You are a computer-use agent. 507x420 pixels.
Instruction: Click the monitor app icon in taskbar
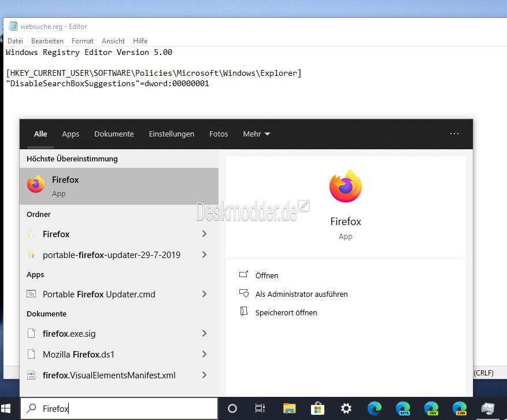click(487, 408)
